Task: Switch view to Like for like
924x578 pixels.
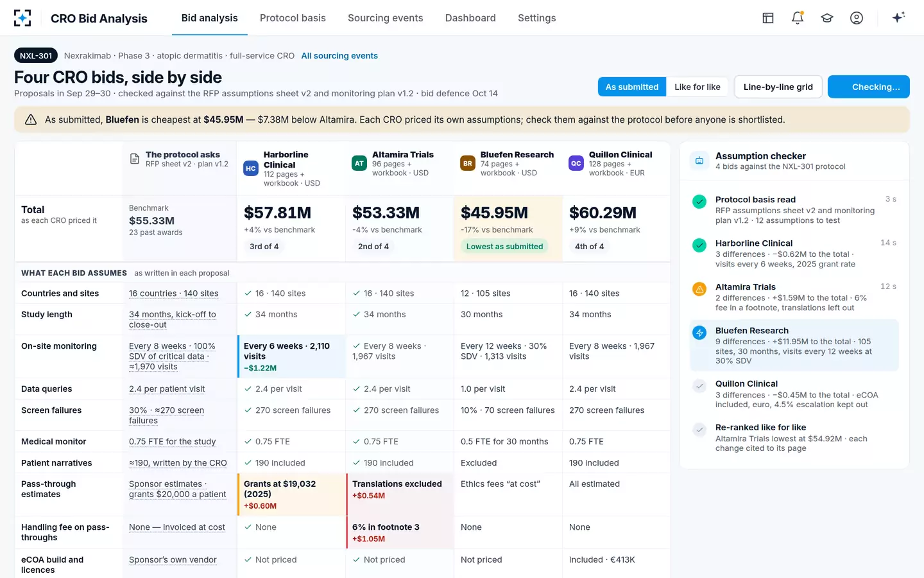Action: tap(697, 87)
